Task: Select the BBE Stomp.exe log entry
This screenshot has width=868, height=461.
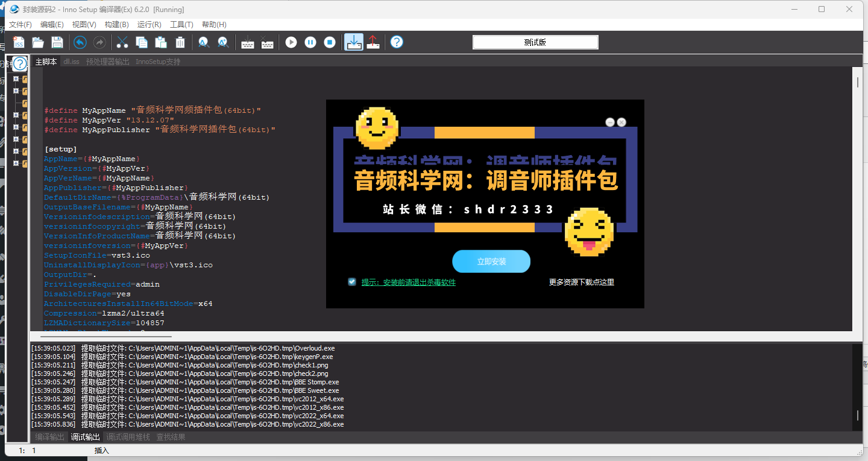Action: click(x=186, y=382)
